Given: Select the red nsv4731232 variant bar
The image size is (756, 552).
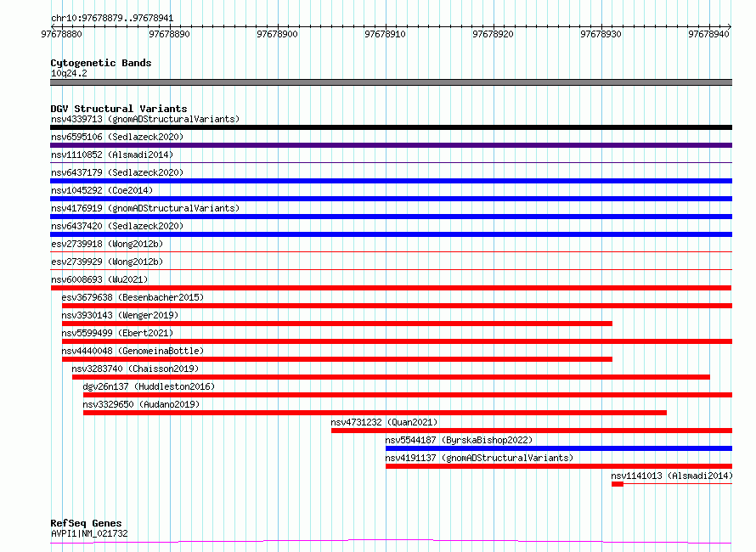Looking at the screenshot, I should tap(532, 431).
